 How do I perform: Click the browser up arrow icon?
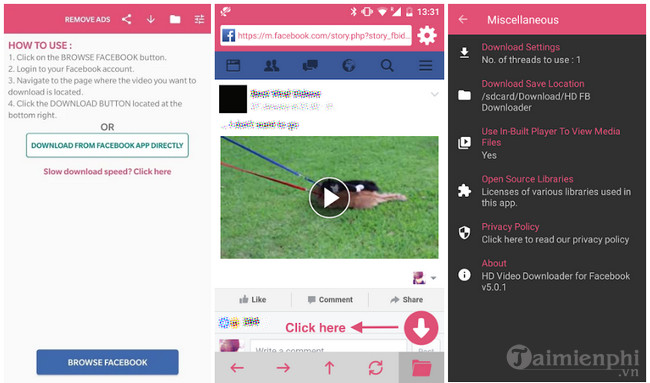(x=330, y=368)
